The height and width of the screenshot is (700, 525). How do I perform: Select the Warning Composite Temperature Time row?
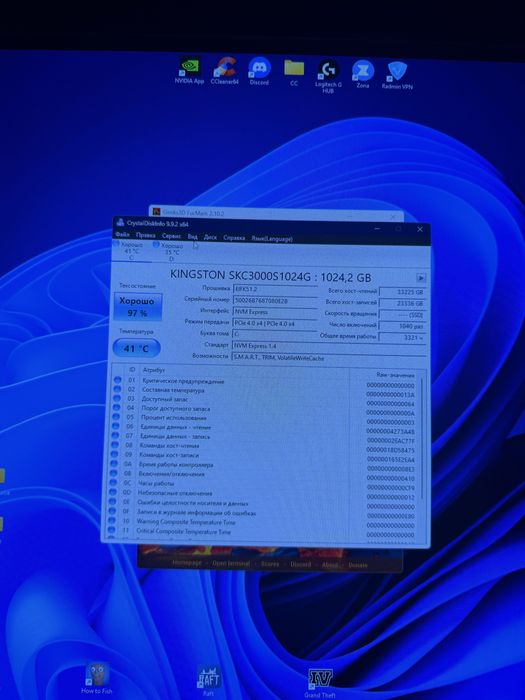point(260,523)
